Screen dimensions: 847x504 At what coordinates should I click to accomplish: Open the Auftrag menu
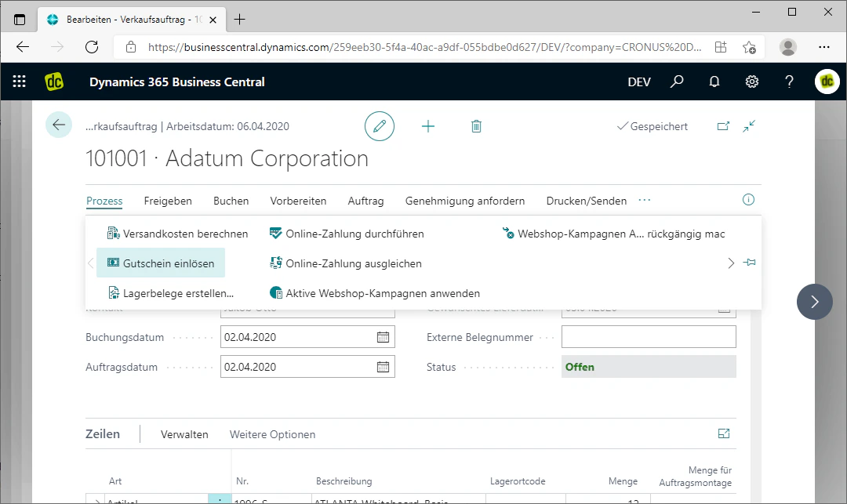[x=365, y=201]
